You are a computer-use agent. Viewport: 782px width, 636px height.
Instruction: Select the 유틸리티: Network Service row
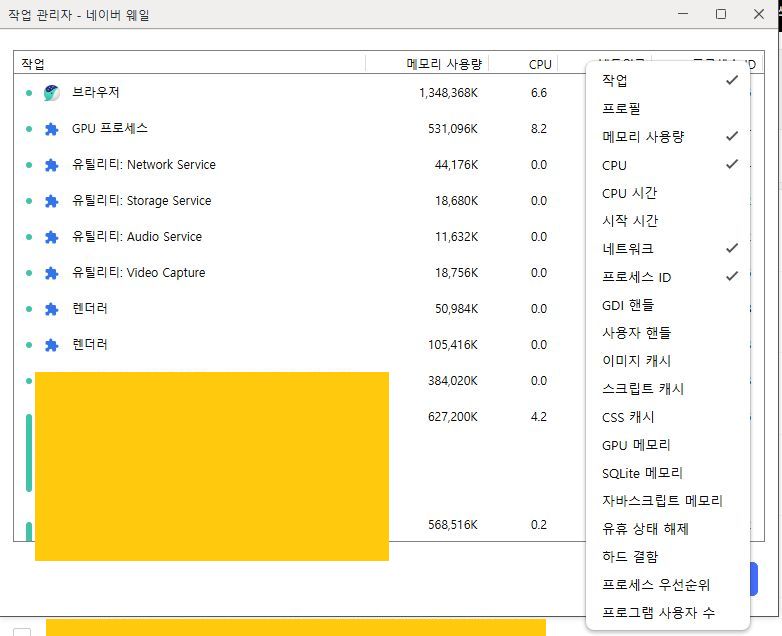click(300, 165)
